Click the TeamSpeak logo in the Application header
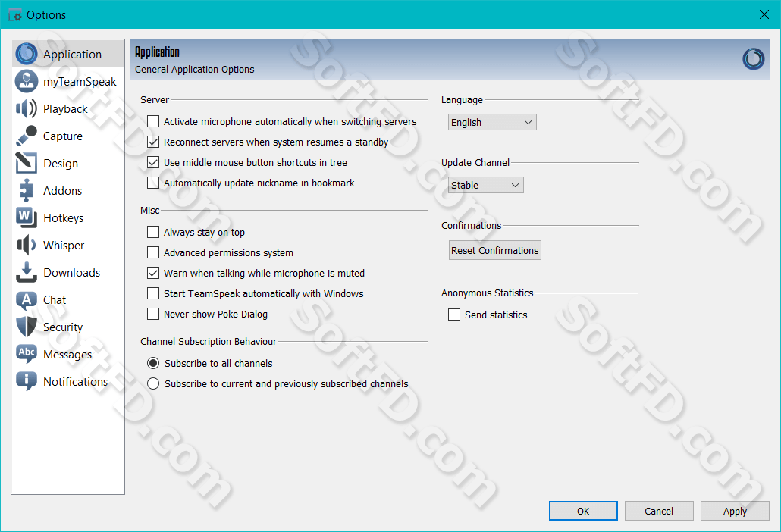781x532 pixels. click(753, 58)
